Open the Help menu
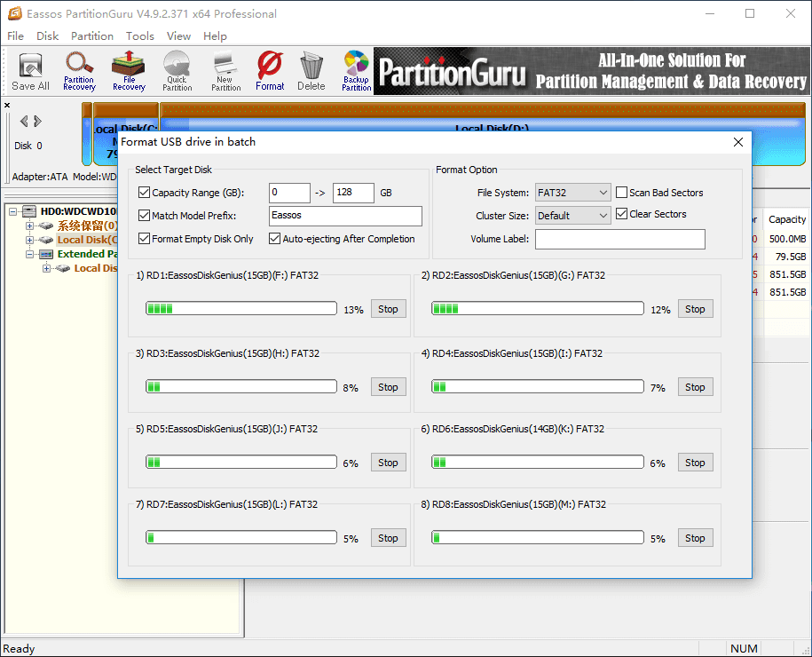The height and width of the screenshot is (657, 812). [215, 36]
